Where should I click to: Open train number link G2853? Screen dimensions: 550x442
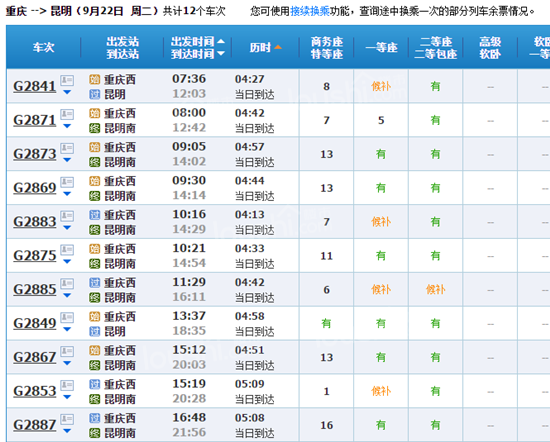[34, 391]
